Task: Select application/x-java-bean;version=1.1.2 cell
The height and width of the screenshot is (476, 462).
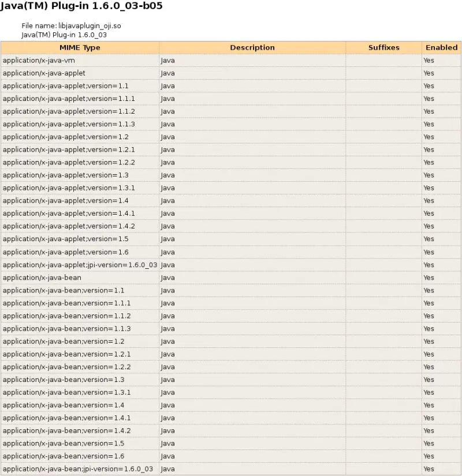Action: [80, 316]
